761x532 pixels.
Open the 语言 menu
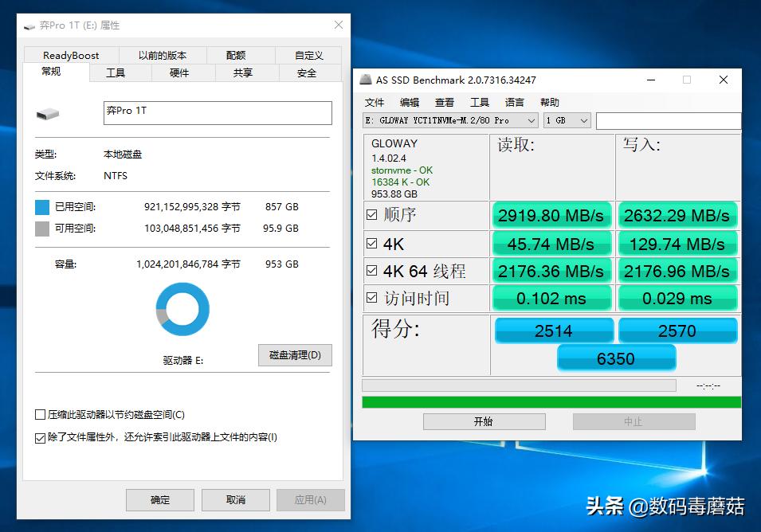pos(514,102)
